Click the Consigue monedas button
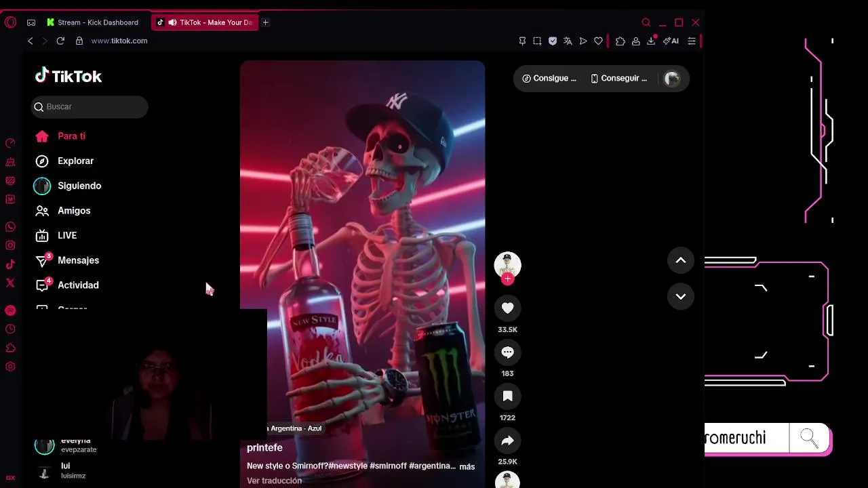 pyautogui.click(x=549, y=79)
